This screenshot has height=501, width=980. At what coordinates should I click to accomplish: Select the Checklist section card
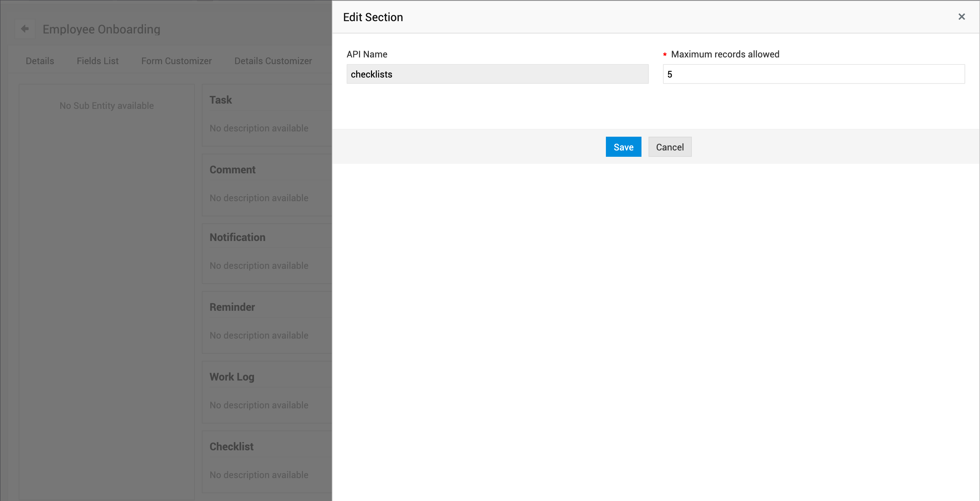click(266, 461)
